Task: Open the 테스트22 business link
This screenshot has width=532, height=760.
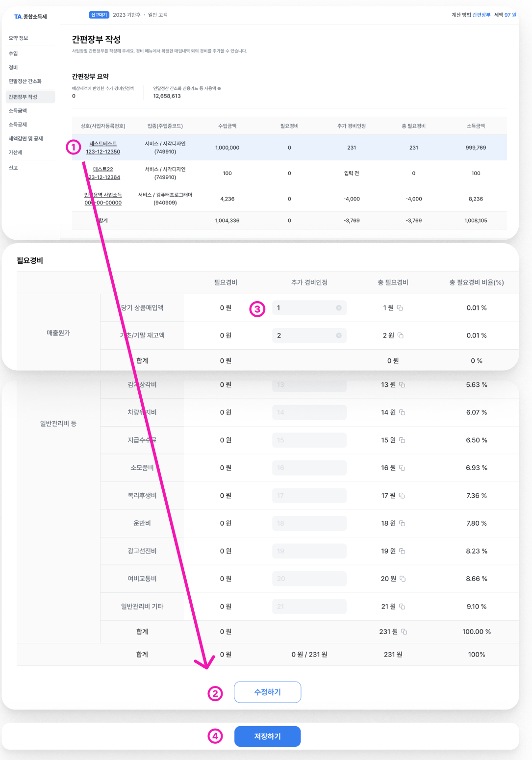Action: [x=103, y=173]
